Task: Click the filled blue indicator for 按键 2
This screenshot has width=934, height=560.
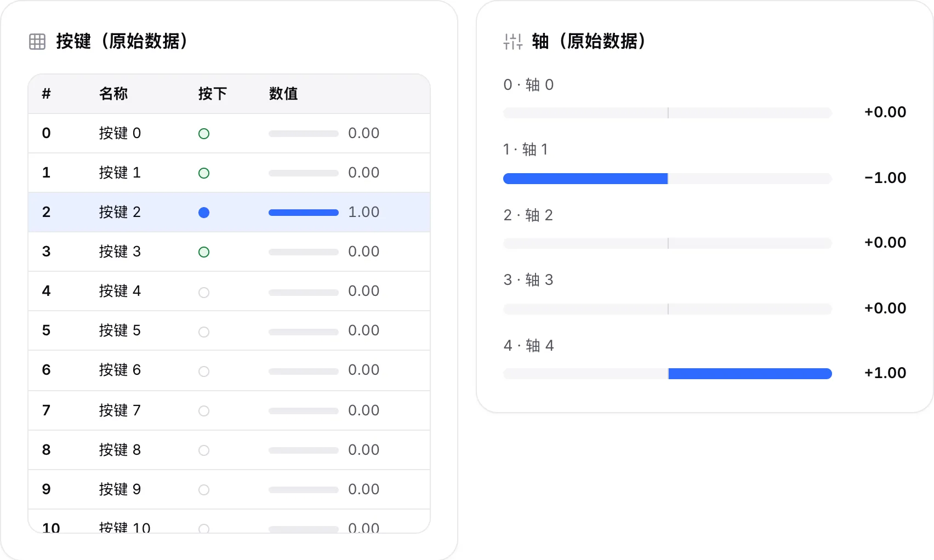Action: pyautogui.click(x=204, y=213)
